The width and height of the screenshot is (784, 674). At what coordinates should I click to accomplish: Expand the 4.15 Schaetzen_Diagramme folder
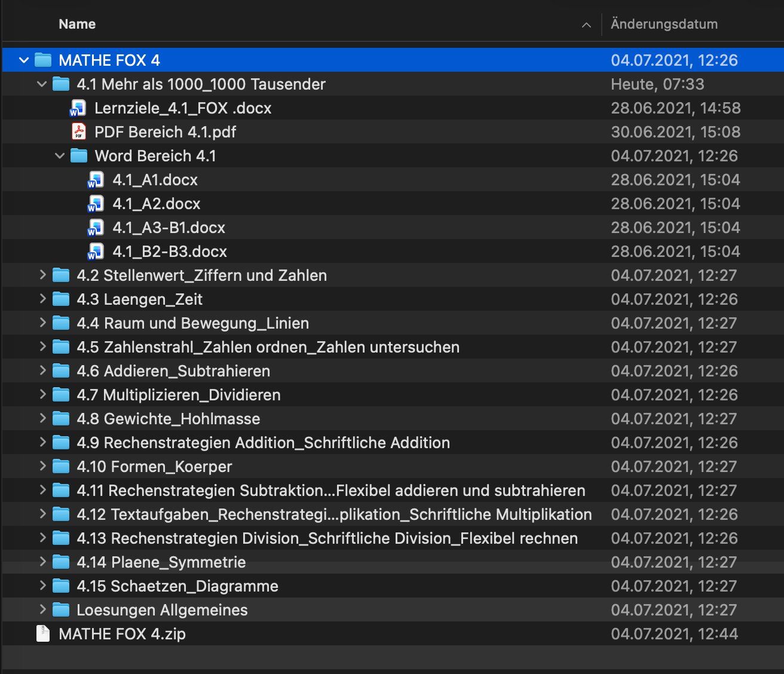[42, 586]
